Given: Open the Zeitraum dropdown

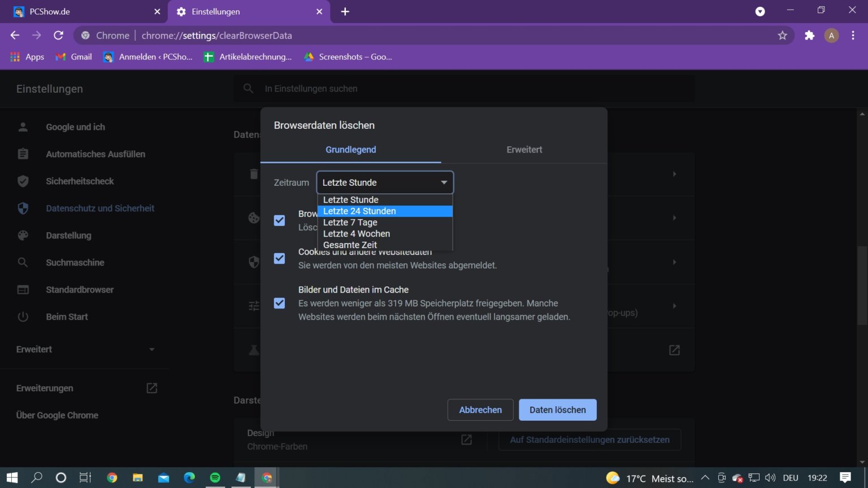Looking at the screenshot, I should coord(384,182).
